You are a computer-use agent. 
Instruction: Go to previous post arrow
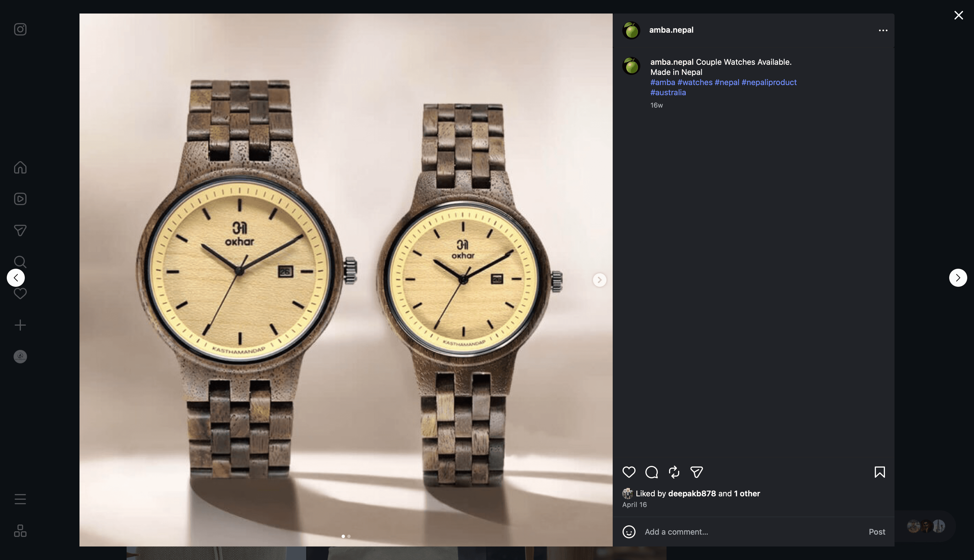pos(16,278)
